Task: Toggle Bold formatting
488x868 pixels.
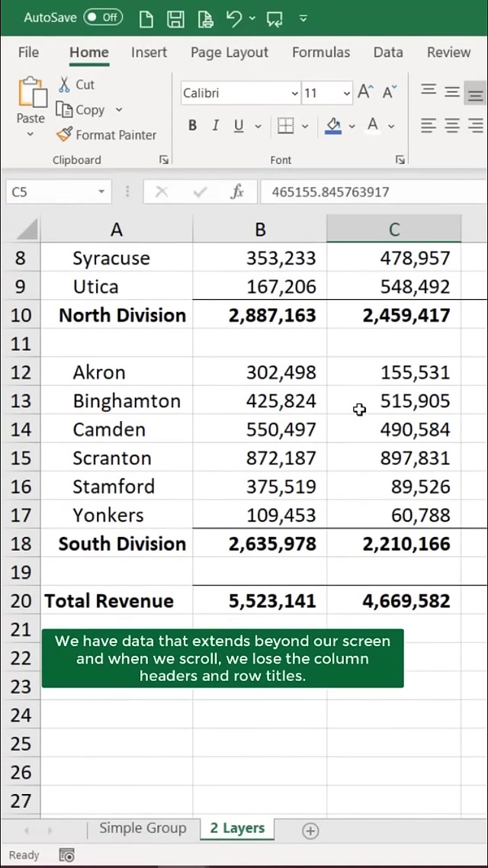Action: pyautogui.click(x=193, y=126)
